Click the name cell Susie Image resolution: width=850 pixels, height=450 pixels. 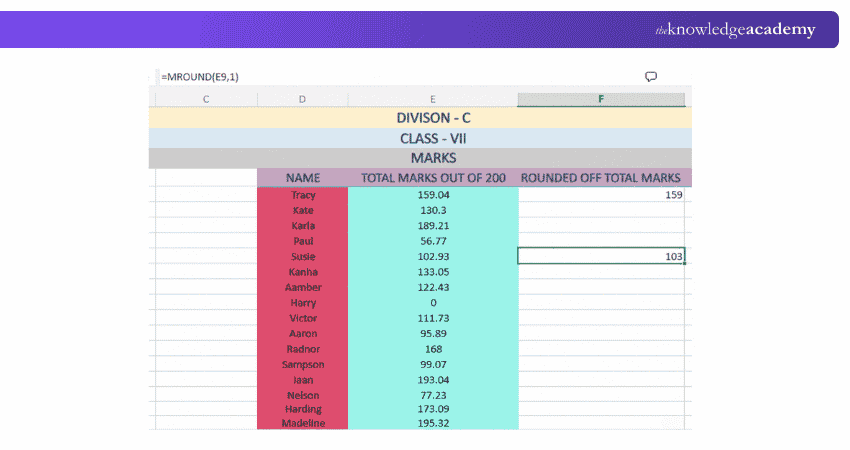[302, 256]
